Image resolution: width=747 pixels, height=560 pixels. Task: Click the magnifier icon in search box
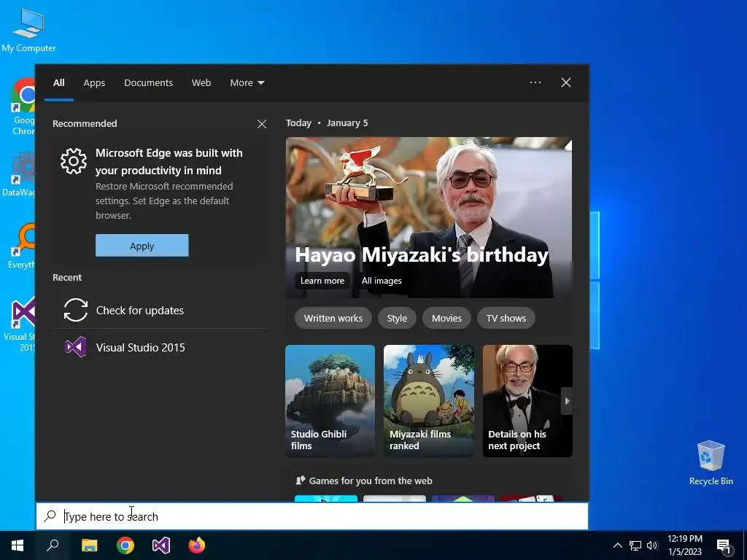50,516
